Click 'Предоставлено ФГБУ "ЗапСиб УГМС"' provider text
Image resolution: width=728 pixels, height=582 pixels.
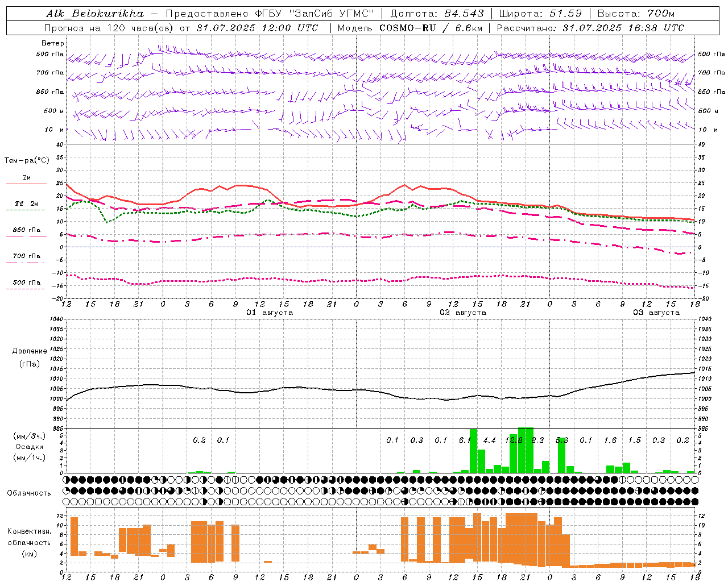[270, 14]
